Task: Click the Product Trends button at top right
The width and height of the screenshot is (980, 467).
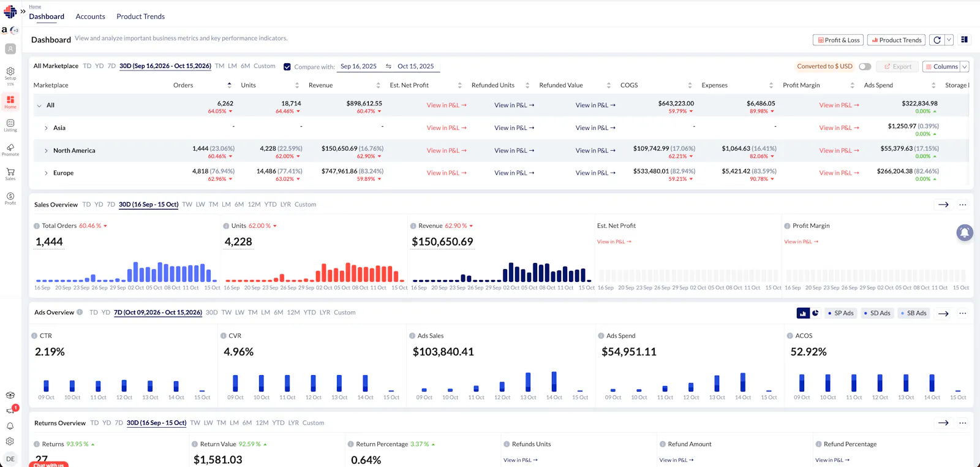Action: pyautogui.click(x=896, y=40)
